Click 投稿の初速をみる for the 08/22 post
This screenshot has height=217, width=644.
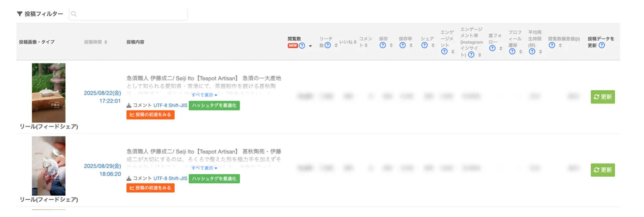click(150, 115)
